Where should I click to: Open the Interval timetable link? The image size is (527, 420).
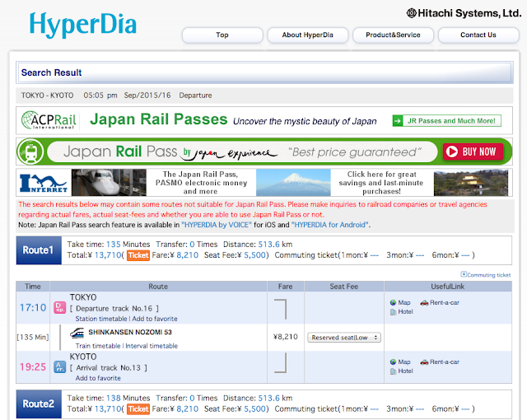point(152,346)
